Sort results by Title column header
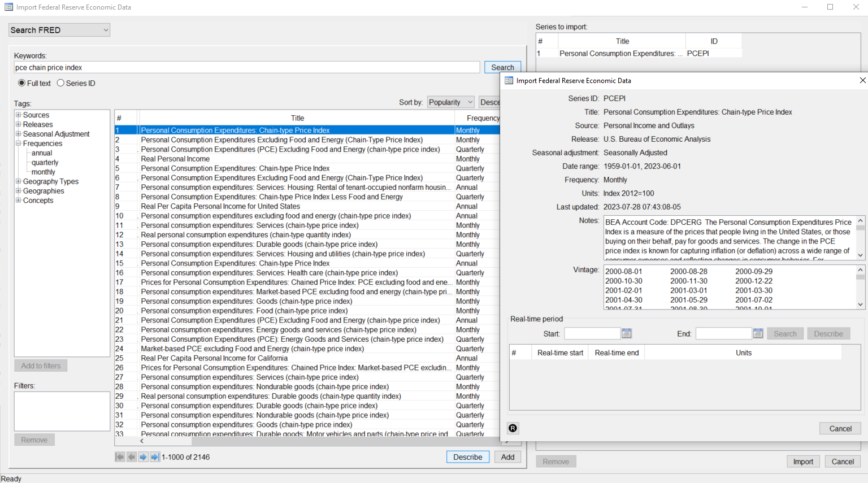The height and width of the screenshot is (483, 868). (297, 118)
